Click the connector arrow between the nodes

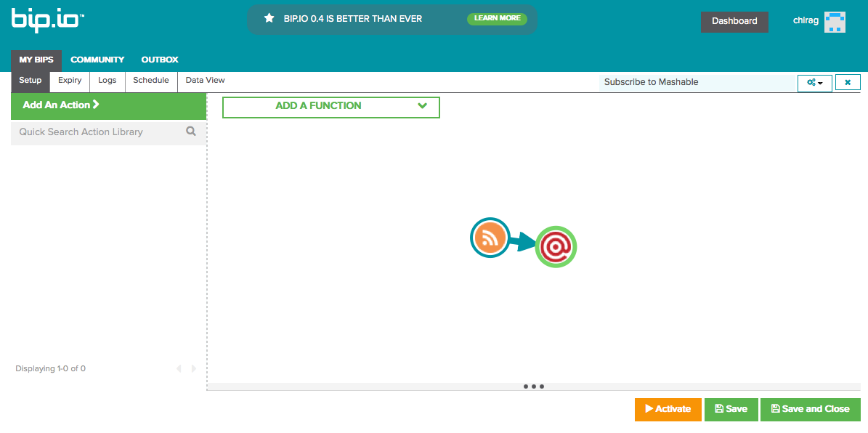522,243
